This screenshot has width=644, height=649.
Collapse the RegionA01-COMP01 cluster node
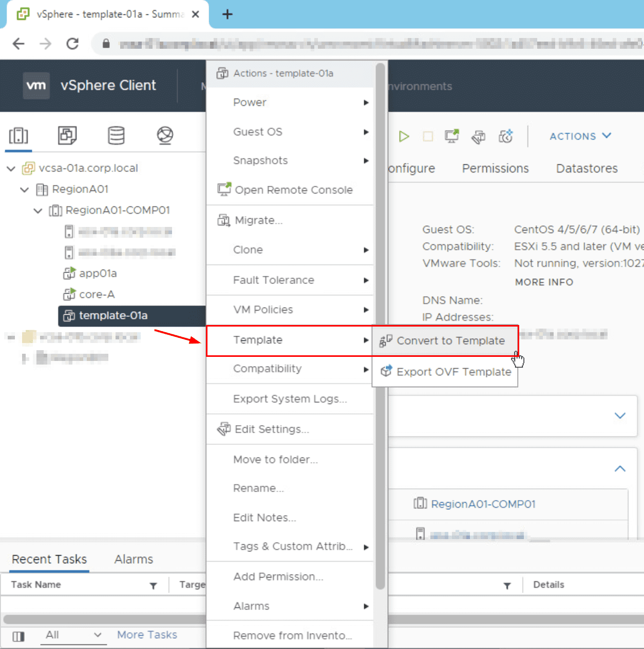tap(38, 211)
